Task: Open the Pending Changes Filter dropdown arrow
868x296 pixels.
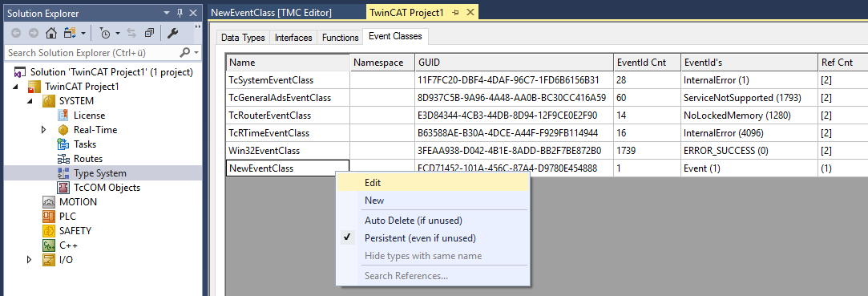Action: point(118,33)
